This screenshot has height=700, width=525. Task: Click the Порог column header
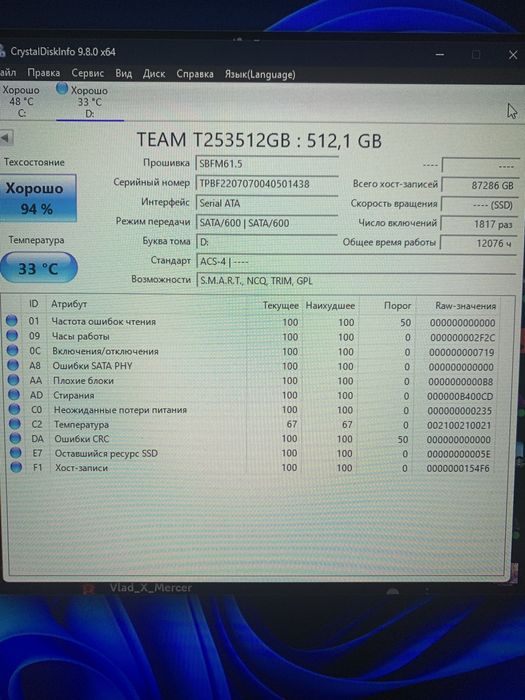[397, 306]
